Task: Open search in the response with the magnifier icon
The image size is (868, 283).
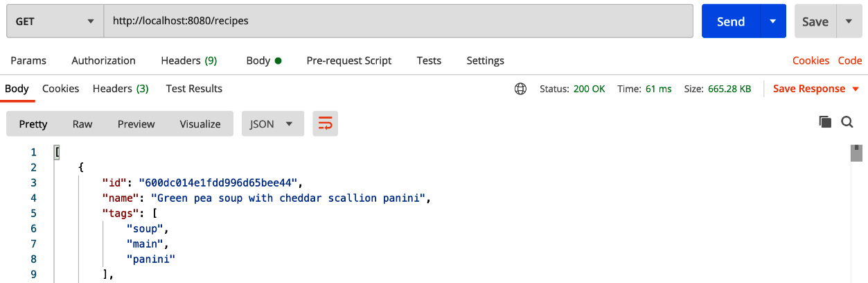Action: [847, 122]
